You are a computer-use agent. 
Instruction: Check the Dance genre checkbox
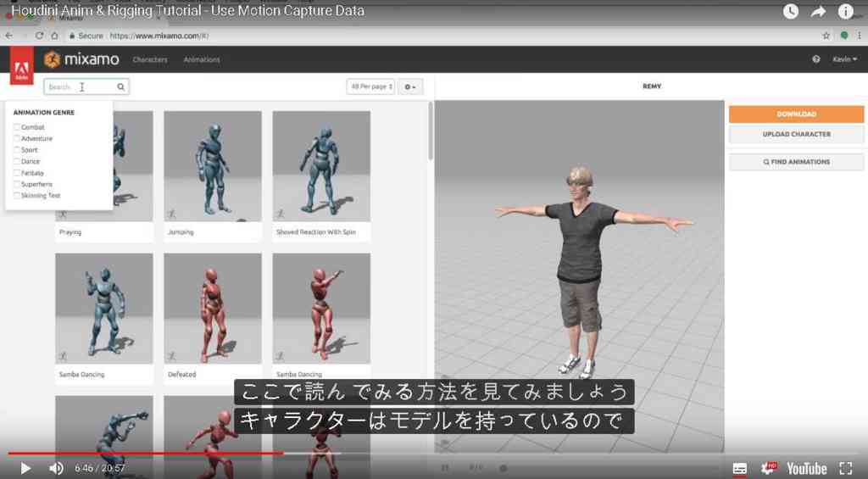click(x=17, y=161)
